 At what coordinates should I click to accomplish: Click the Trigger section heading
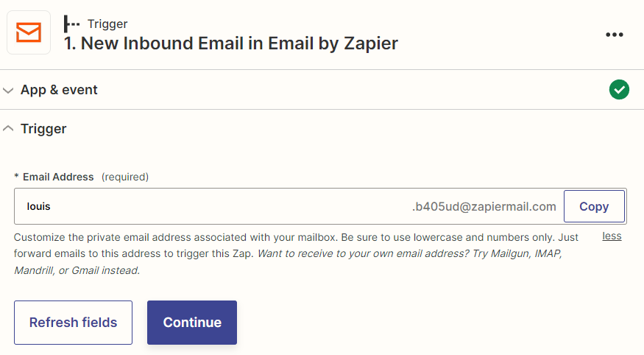[43, 129]
